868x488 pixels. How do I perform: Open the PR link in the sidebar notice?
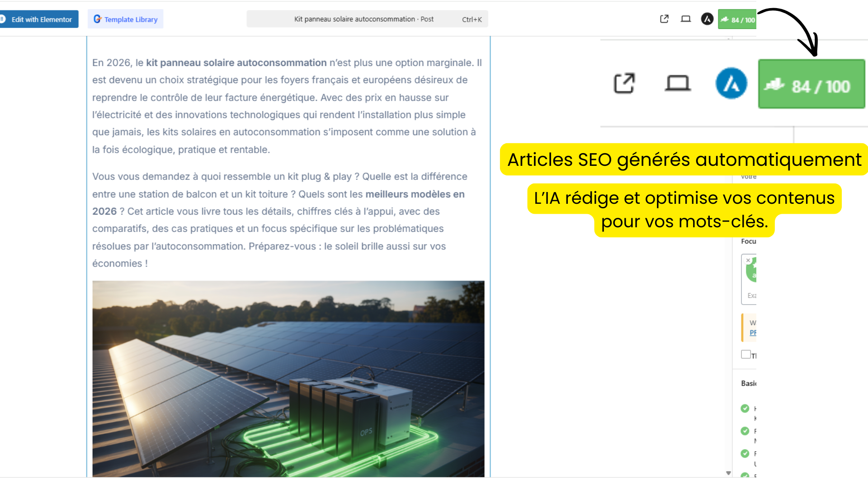coord(753,333)
